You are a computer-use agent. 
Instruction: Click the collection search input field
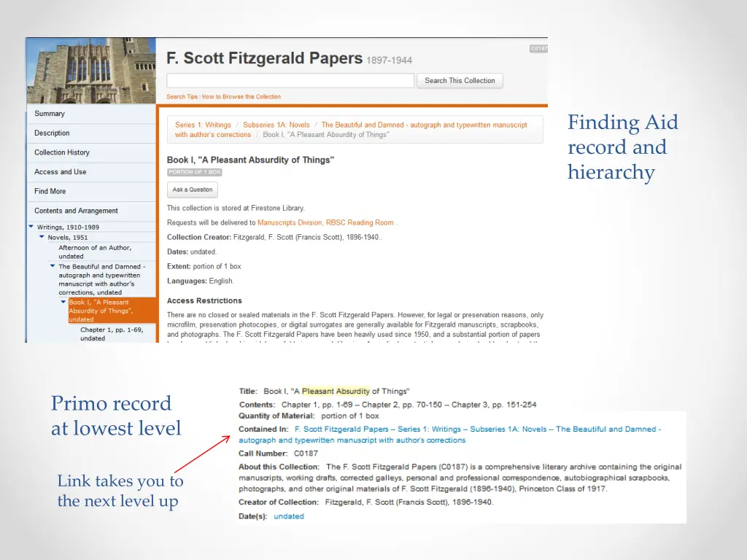(x=290, y=80)
